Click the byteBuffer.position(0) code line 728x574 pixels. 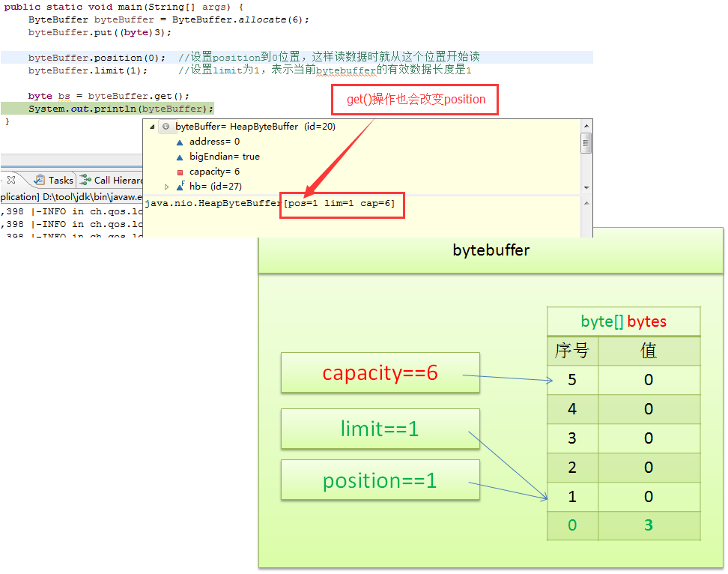pyautogui.click(x=97, y=58)
